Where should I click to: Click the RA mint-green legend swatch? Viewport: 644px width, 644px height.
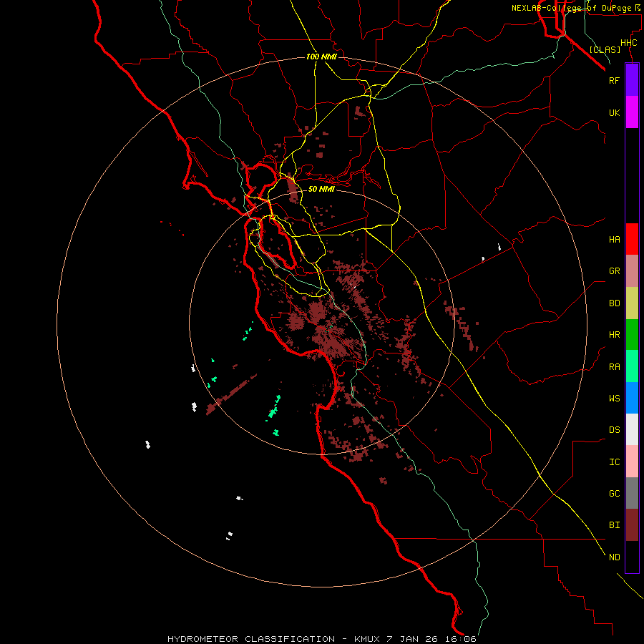coord(632,366)
